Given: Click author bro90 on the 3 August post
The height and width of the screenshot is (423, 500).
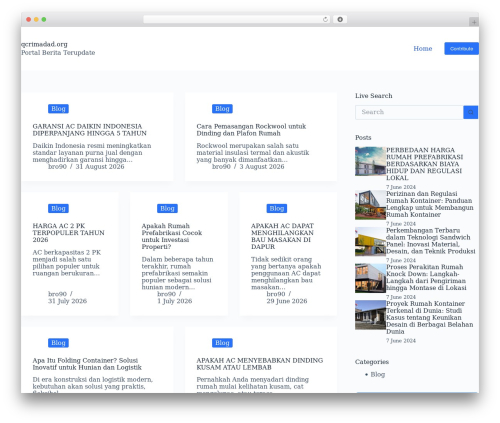Looking at the screenshot, I should (221, 166).
